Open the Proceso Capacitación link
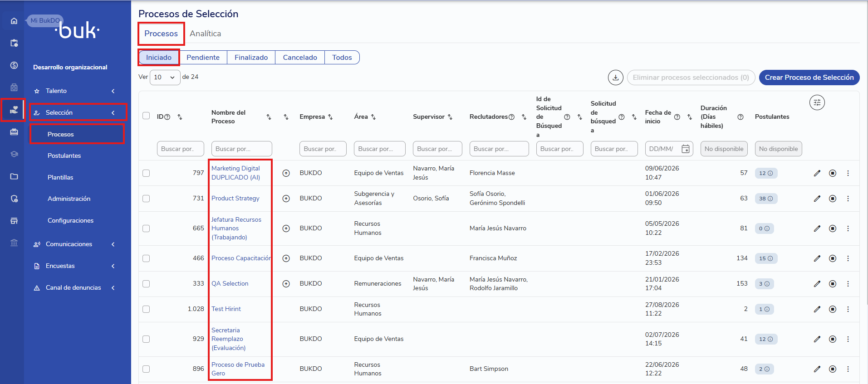This screenshot has height=384, width=868. (x=241, y=258)
